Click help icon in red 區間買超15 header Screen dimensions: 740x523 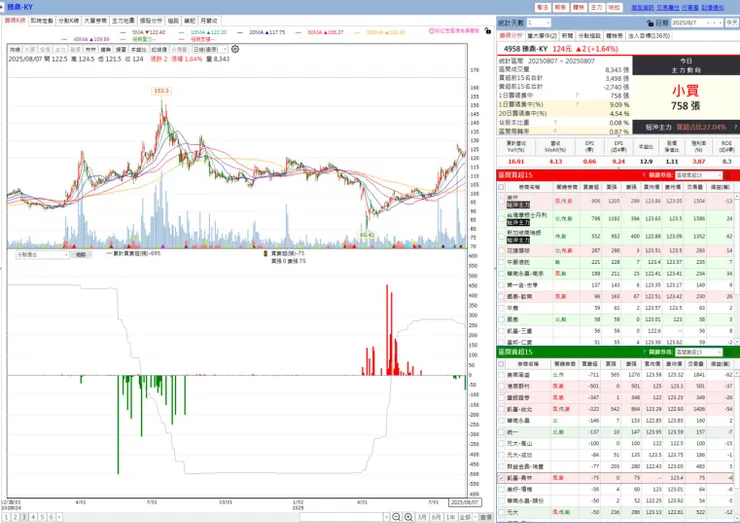pyautogui.click(x=644, y=175)
